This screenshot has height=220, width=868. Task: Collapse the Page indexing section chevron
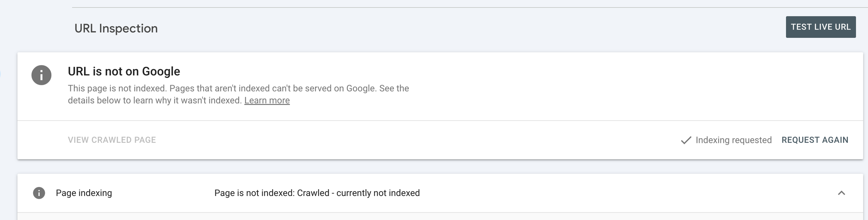841,193
